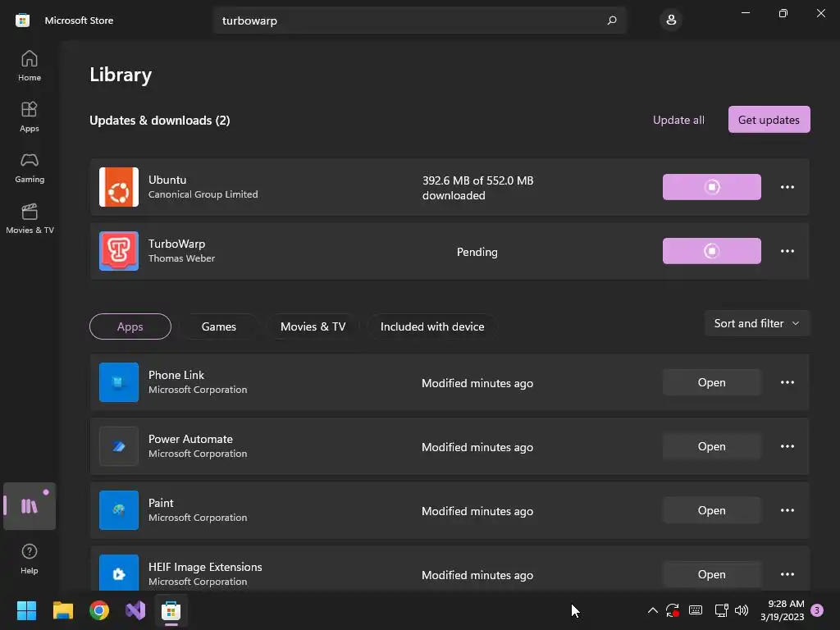
Task: Open the Gaming section
Action: [x=30, y=167]
